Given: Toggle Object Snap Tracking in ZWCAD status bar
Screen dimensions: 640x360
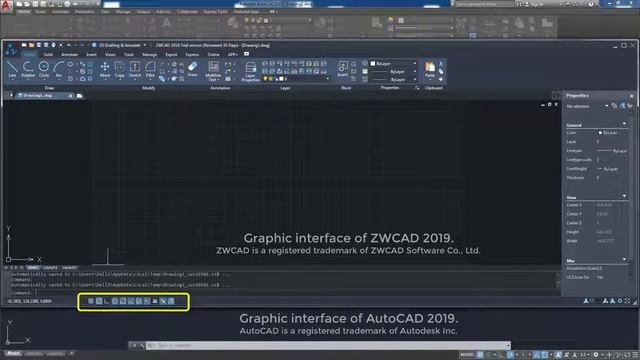Looking at the screenshot, I should (131, 301).
